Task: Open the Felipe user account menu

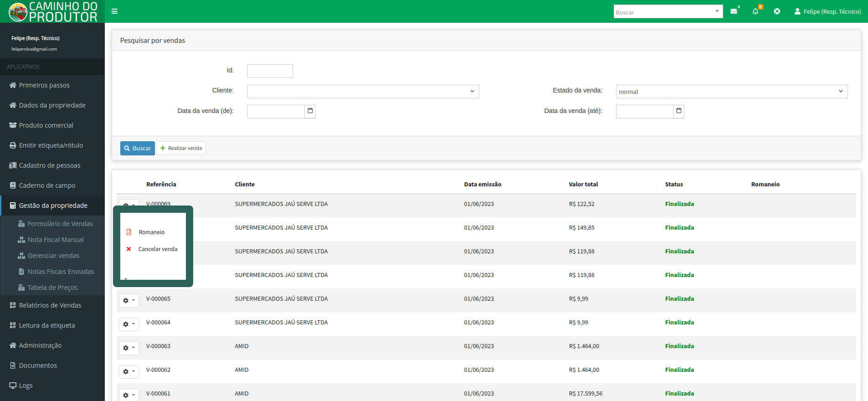Action: pyautogui.click(x=827, y=11)
